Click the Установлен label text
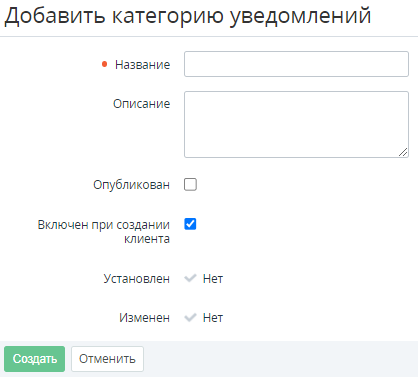418x377 pixels. click(137, 279)
